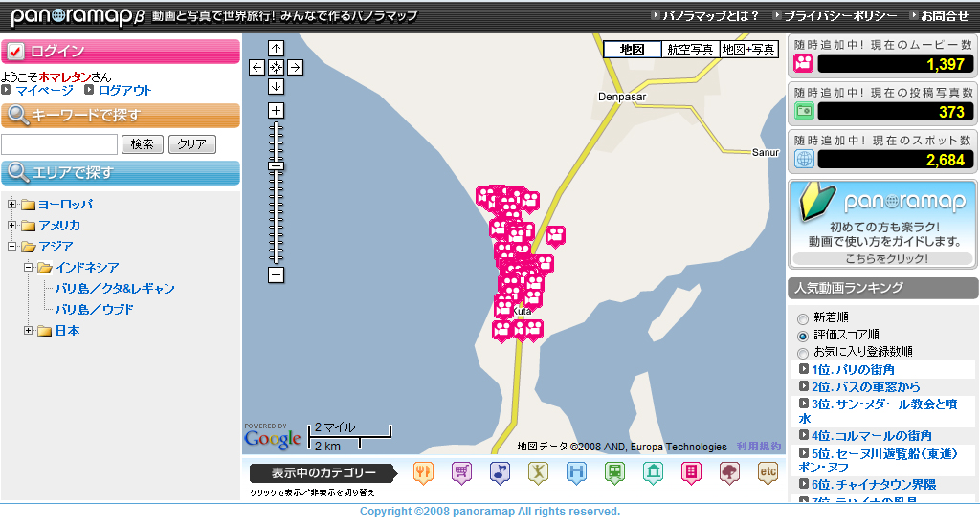The width and height of the screenshot is (980, 524).
Task: Collapse the インドネシア folder
Action: click(28, 267)
